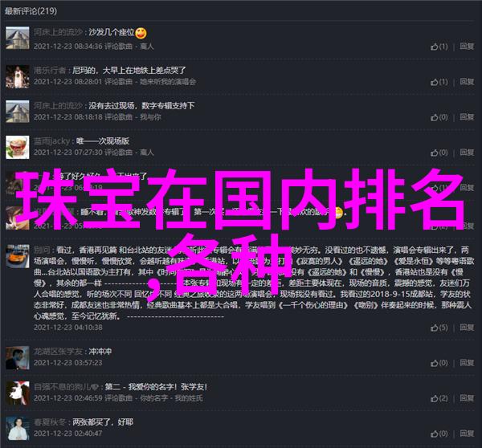The width and height of the screenshot is (482, 448).
Task: Like the long concert comment with 5 likes
Action: pyautogui.click(x=439, y=328)
